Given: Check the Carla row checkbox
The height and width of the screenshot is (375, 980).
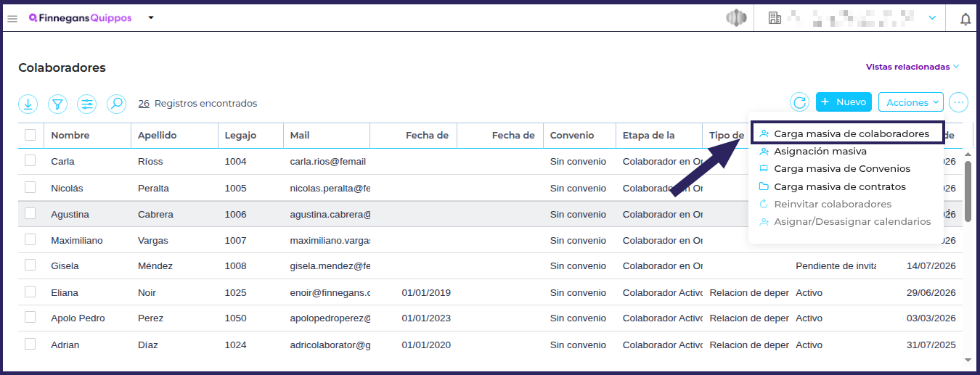Looking at the screenshot, I should click(30, 160).
